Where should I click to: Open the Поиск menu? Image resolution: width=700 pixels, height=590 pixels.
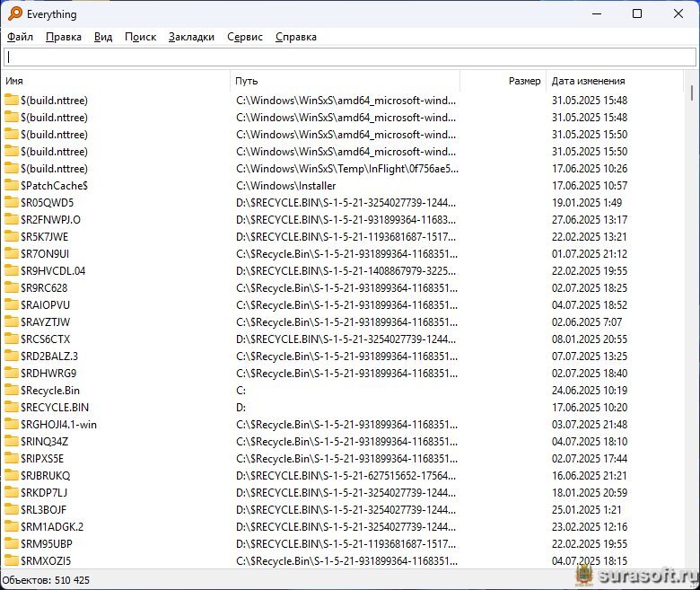[140, 37]
